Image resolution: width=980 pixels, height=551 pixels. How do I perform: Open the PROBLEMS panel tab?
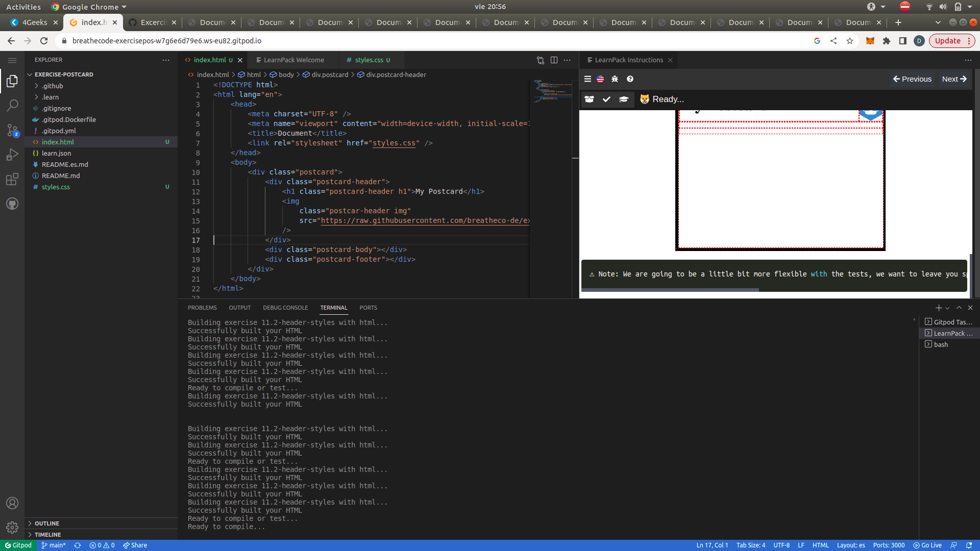202,307
